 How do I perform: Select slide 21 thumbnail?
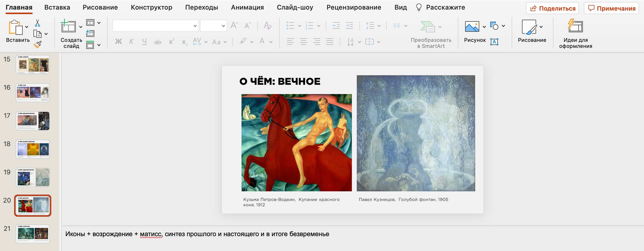click(x=33, y=234)
